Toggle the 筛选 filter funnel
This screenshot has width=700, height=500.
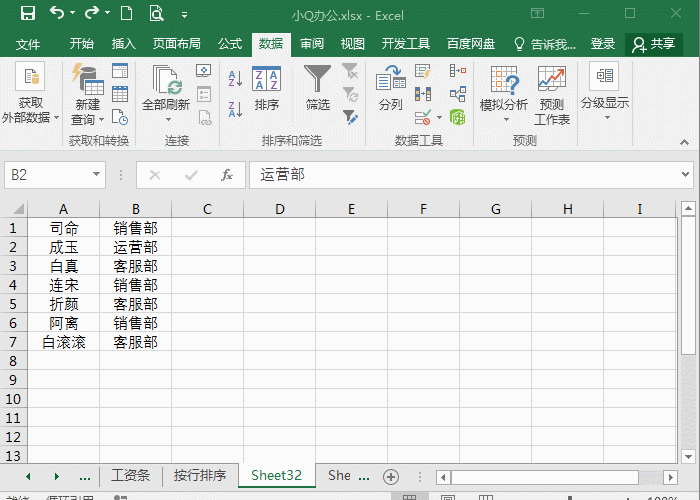317,88
